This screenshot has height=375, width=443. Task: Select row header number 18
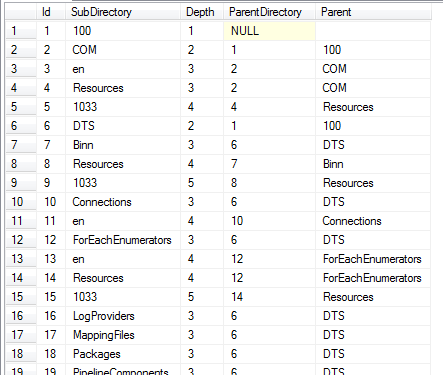tap(21, 354)
